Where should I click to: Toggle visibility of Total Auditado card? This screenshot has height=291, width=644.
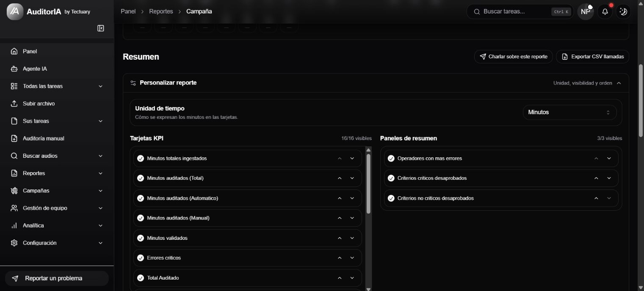[x=141, y=278]
